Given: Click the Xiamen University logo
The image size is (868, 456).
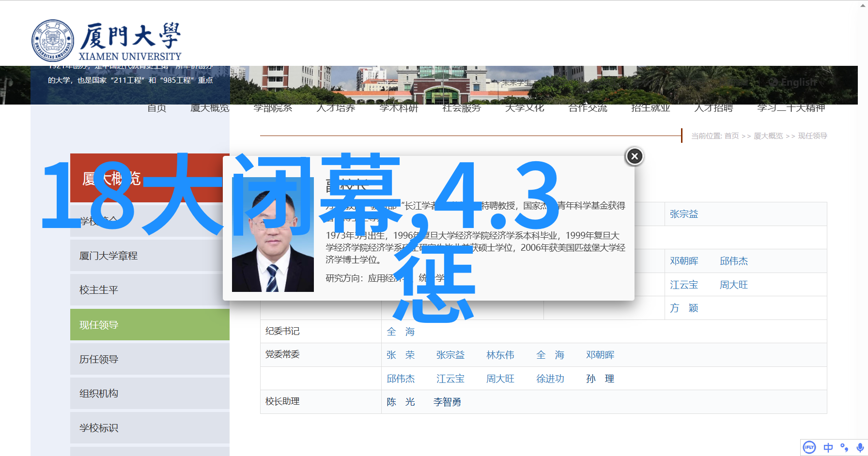Looking at the screenshot, I should click(107, 41).
